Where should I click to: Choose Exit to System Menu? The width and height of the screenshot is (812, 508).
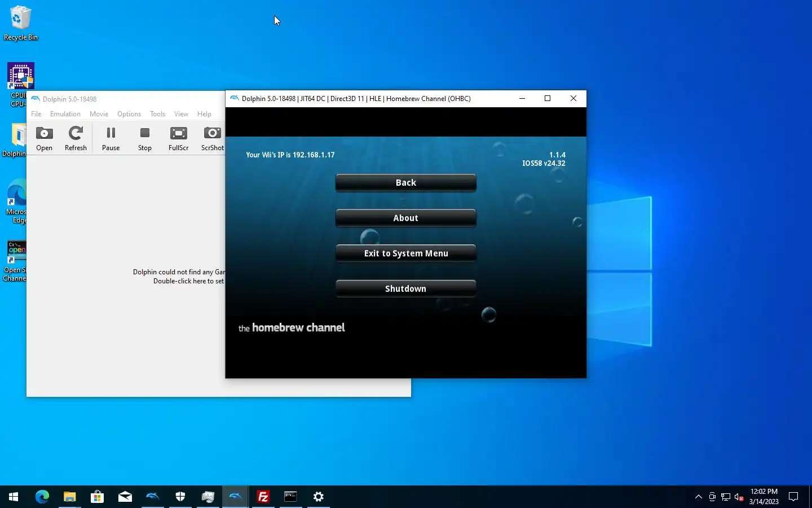(405, 253)
